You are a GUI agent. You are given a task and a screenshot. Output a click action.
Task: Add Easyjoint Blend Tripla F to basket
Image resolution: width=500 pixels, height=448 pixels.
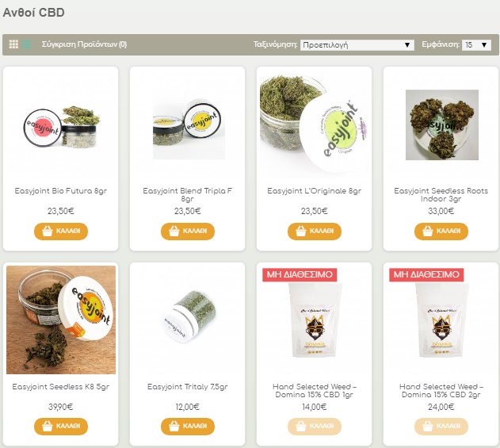[188, 231]
